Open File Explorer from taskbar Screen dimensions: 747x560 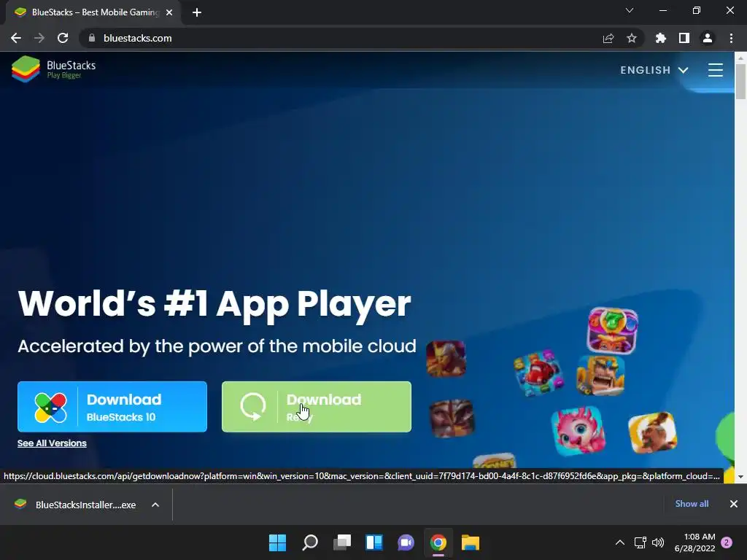coord(471,542)
